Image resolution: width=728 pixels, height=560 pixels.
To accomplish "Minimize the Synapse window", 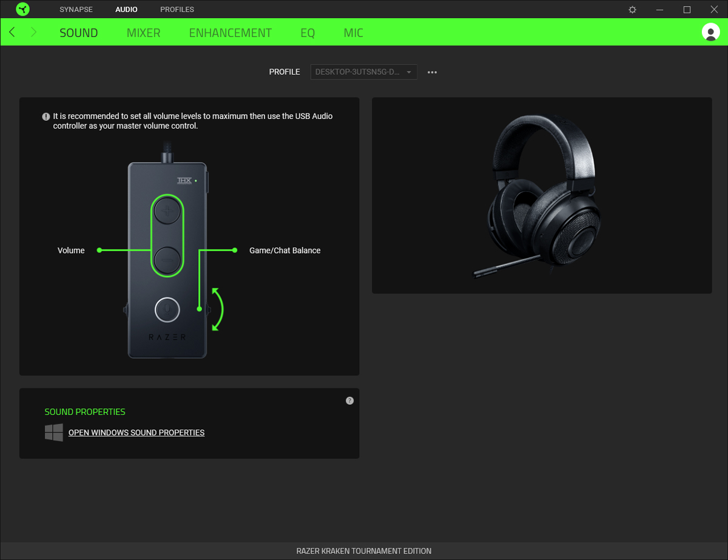I will coord(660,10).
